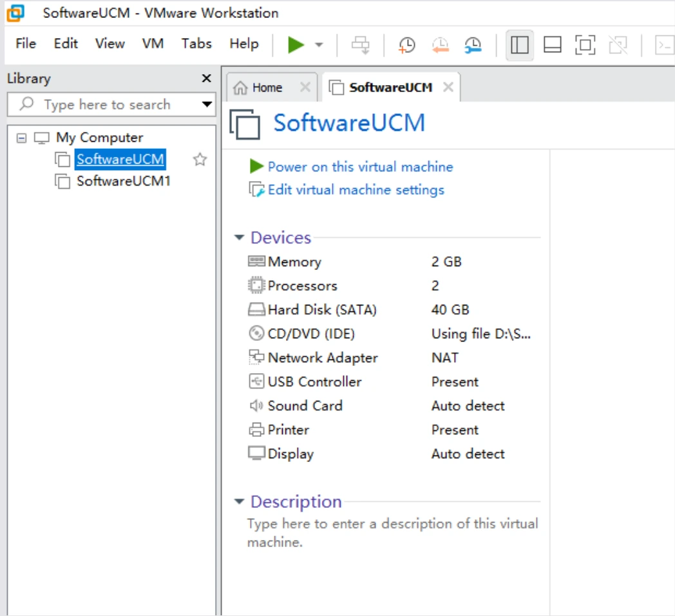Mark SoftwareUCM as favorite with star
This screenshot has width=675, height=616.
[x=200, y=159]
